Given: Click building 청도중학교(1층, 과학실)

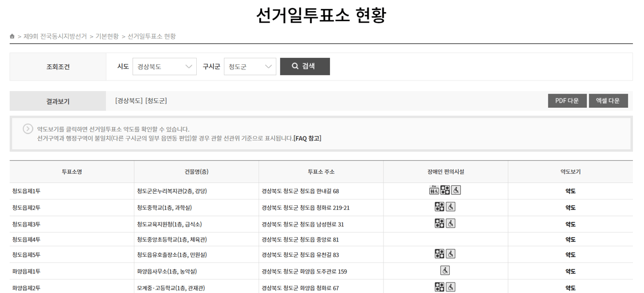Looking at the screenshot, I should [165, 208].
